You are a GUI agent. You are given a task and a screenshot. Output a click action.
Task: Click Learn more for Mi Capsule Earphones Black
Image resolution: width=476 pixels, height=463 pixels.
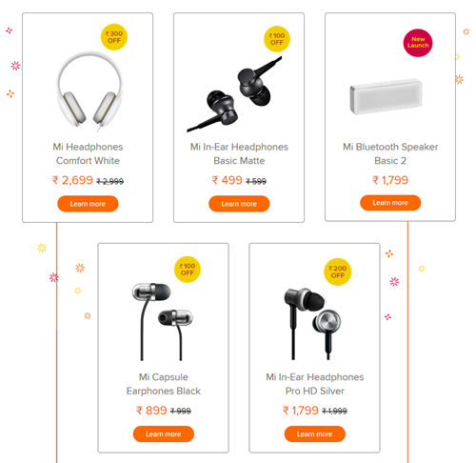(x=164, y=434)
